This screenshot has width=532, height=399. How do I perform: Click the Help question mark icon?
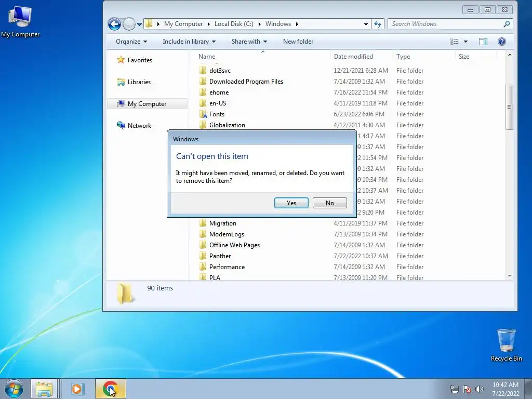point(502,42)
